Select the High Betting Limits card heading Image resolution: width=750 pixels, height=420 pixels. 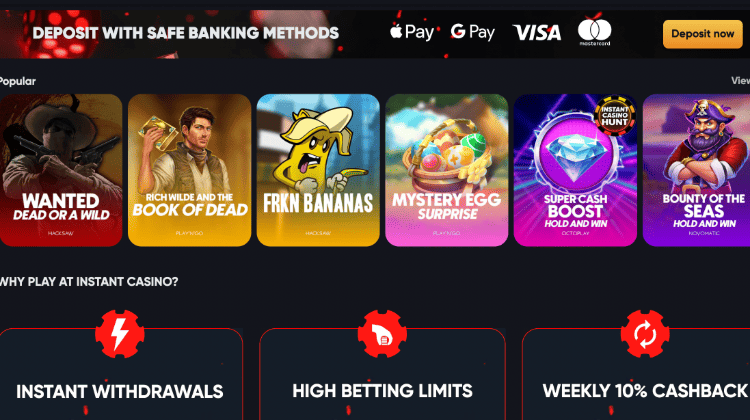382,391
